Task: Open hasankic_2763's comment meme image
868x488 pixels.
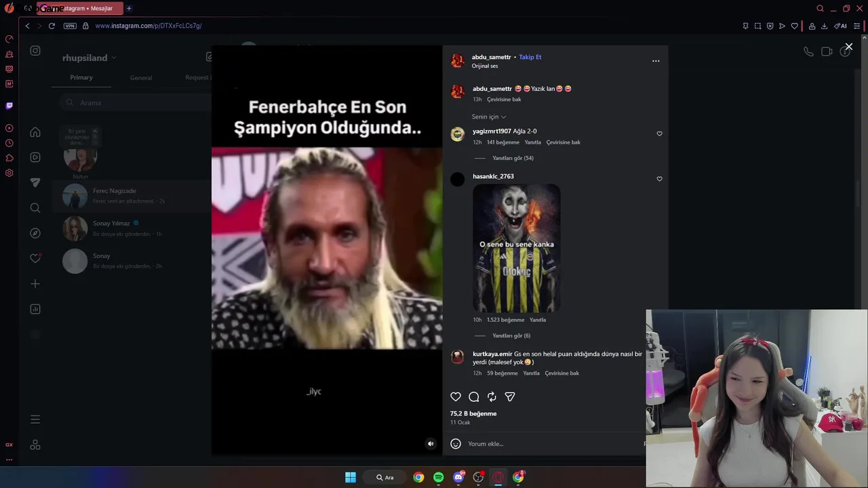Action: click(517, 248)
